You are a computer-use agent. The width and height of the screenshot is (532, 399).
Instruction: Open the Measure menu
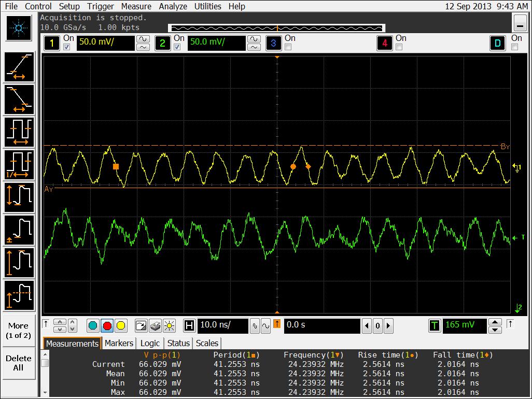point(136,6)
